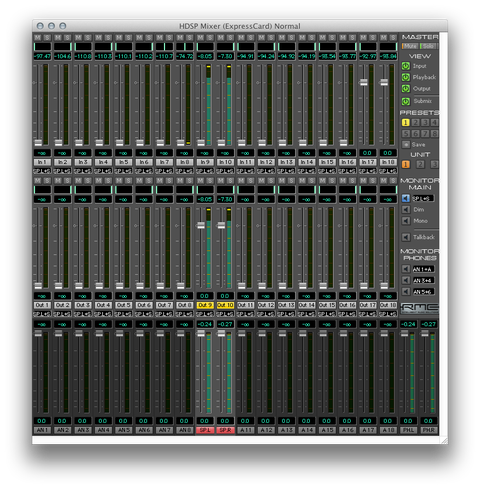The height and width of the screenshot is (489, 480).
Task: Click the In 1 pan control
Action: click(42, 47)
